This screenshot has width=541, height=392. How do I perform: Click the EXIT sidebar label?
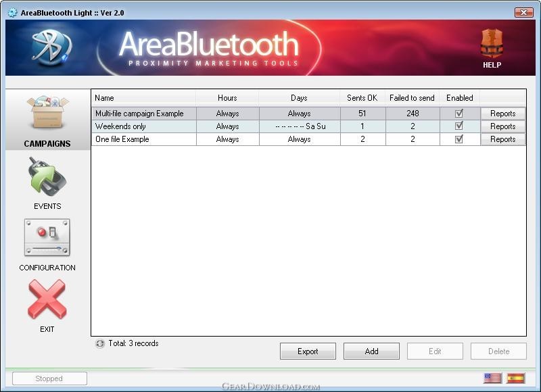pyautogui.click(x=47, y=329)
